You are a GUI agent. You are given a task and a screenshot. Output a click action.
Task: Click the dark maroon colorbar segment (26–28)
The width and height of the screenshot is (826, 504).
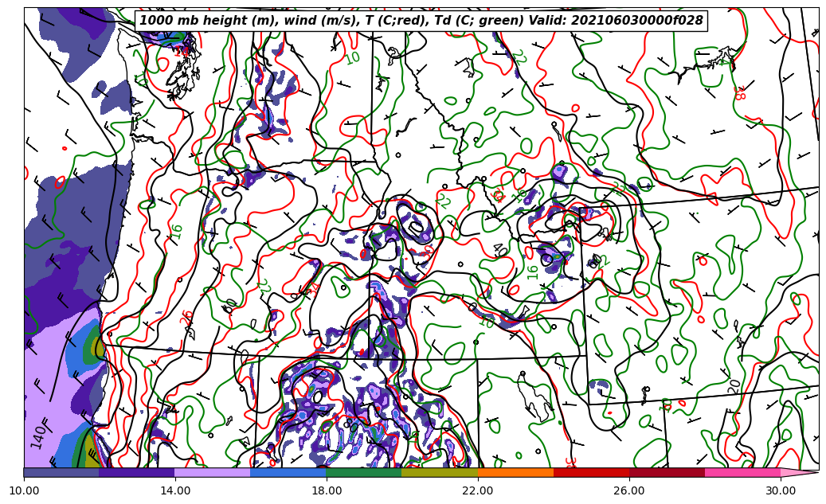click(x=667, y=472)
